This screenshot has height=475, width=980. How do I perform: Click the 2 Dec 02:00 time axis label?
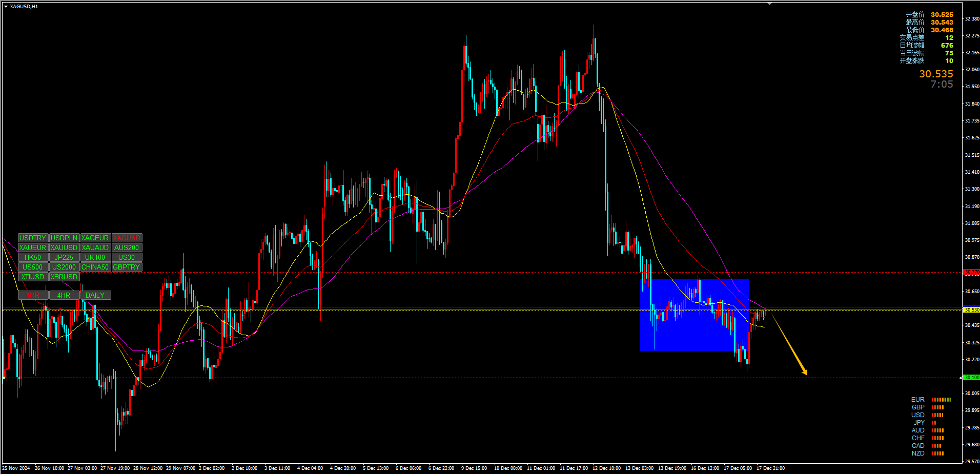coord(212,468)
